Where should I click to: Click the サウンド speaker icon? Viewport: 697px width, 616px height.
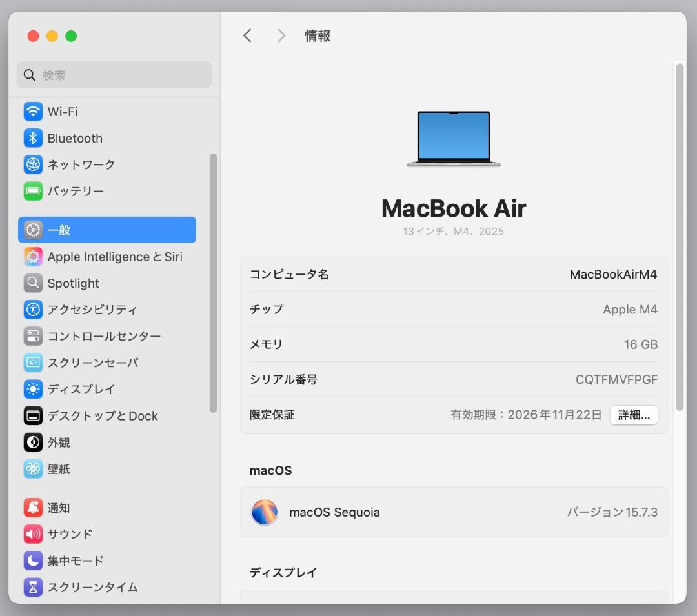pyautogui.click(x=32, y=533)
